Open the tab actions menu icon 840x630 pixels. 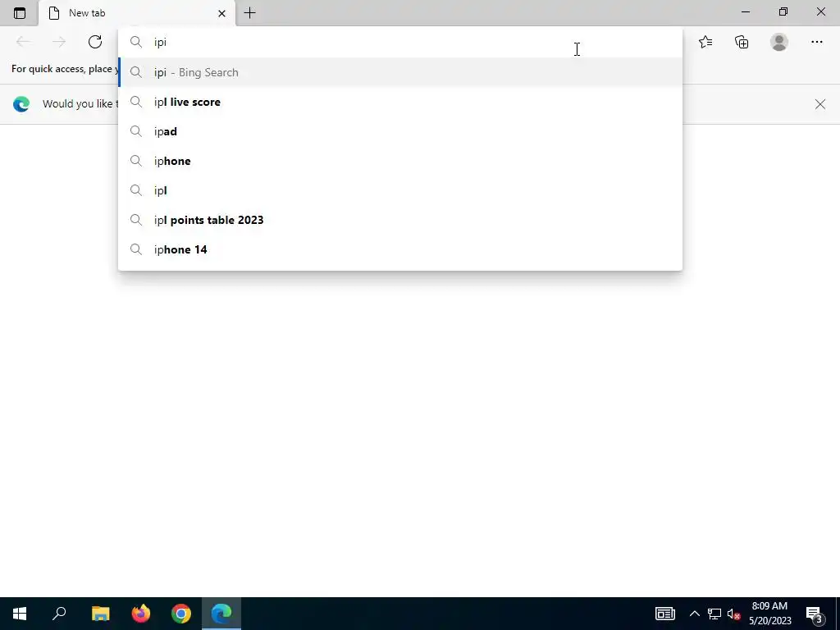(20, 13)
